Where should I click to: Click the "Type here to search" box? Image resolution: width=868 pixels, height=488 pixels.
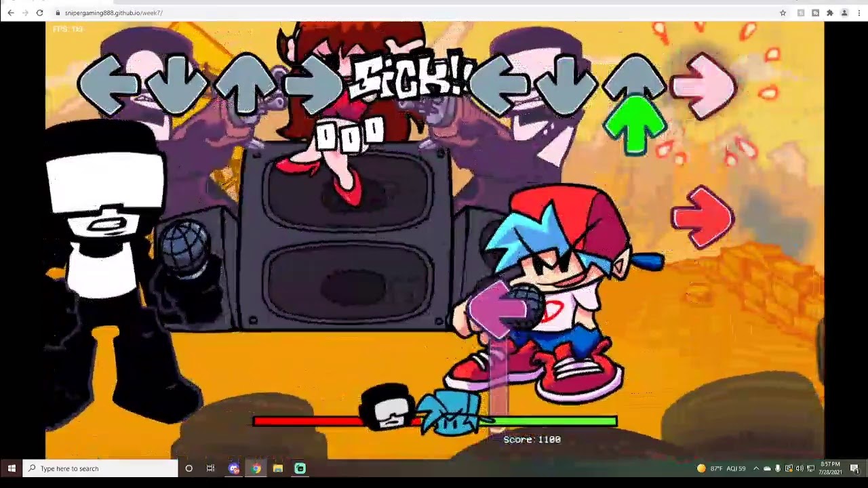(x=100, y=468)
